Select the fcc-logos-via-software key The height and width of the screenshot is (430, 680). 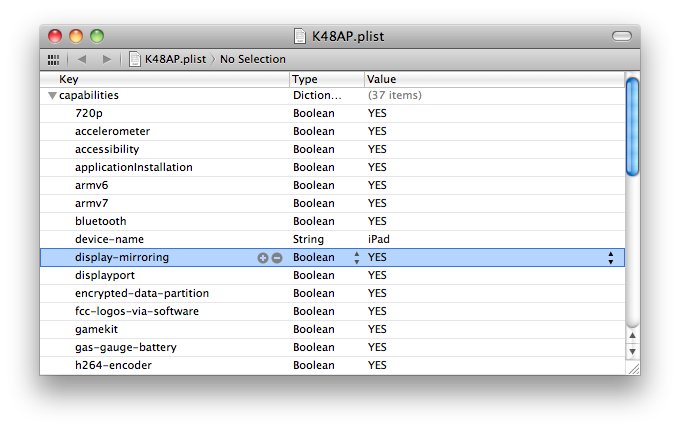(x=137, y=312)
